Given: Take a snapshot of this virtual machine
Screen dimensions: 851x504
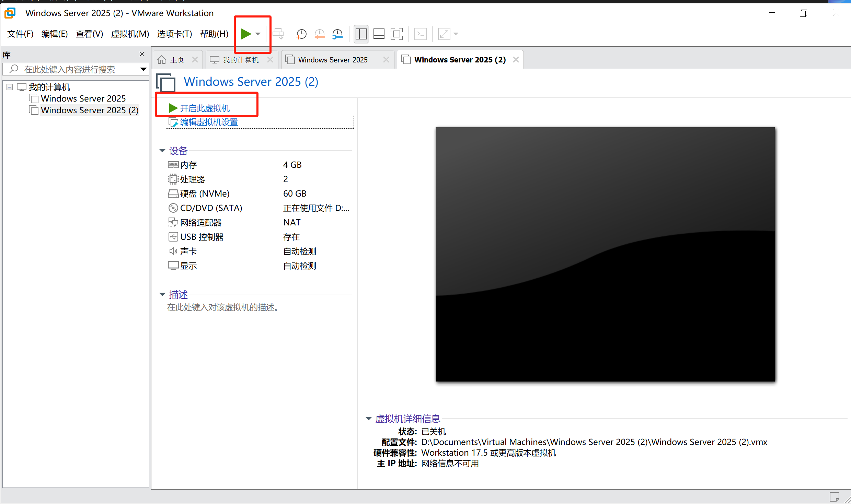Looking at the screenshot, I should coord(301,34).
